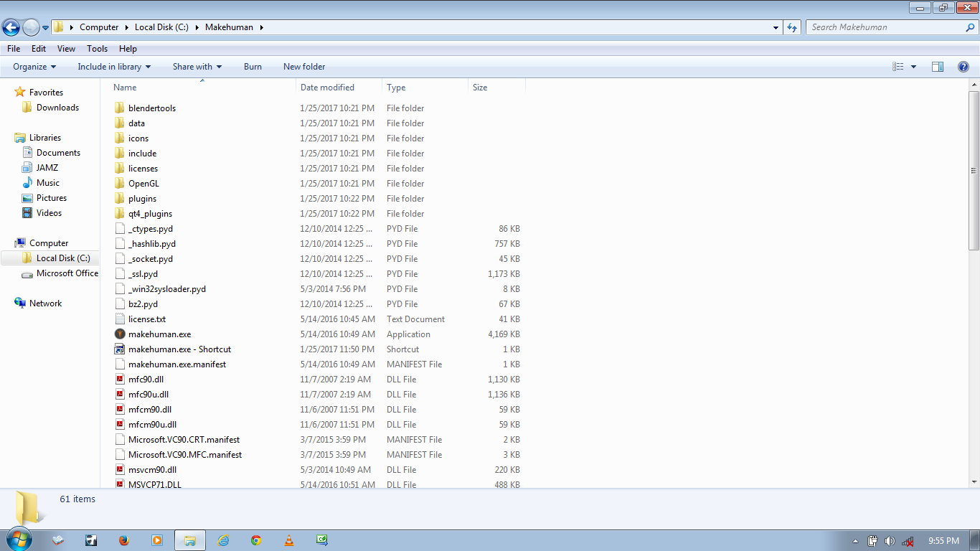The image size is (980, 551).
Task: Click the blue Help question mark icon
Action: 963,67
